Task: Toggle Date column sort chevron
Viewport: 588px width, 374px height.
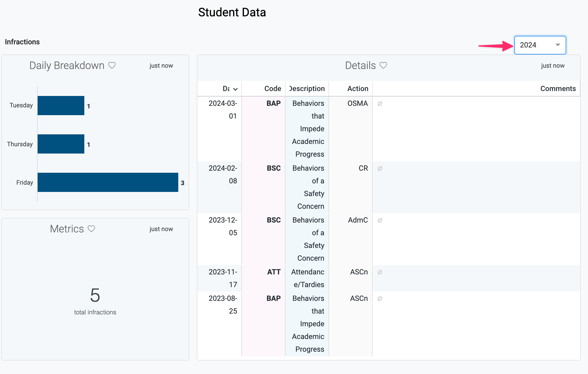Action: click(x=235, y=89)
